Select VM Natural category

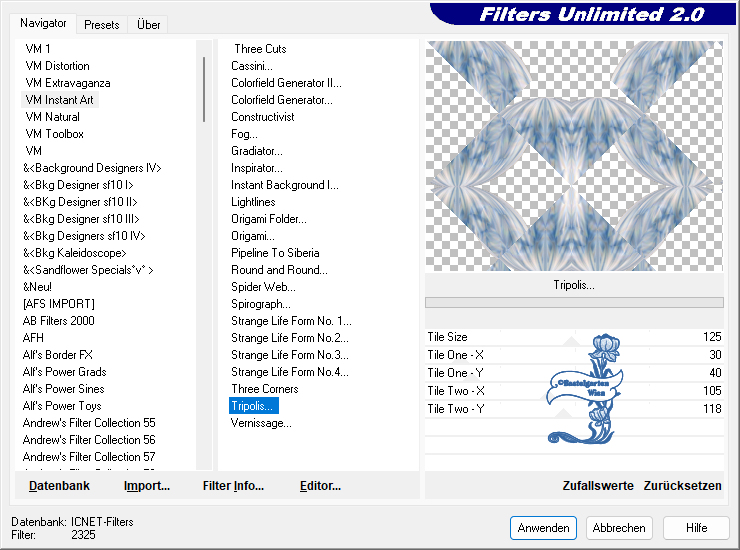point(52,117)
